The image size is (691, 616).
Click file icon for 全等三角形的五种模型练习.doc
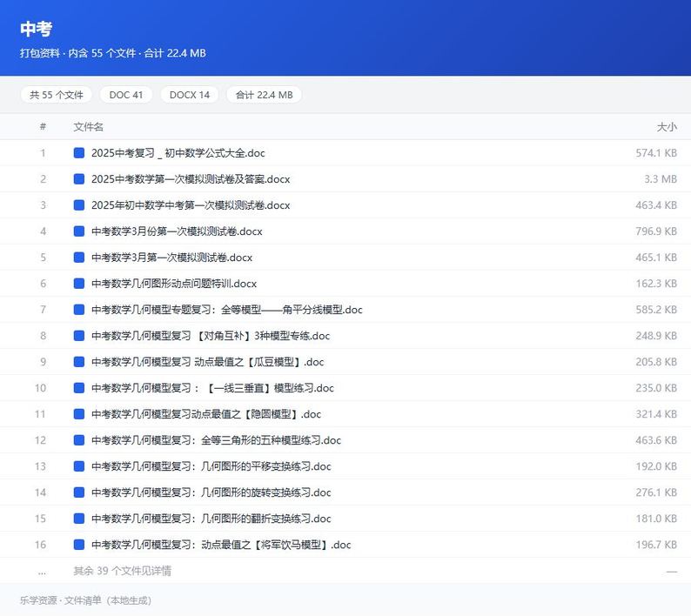click(79, 440)
